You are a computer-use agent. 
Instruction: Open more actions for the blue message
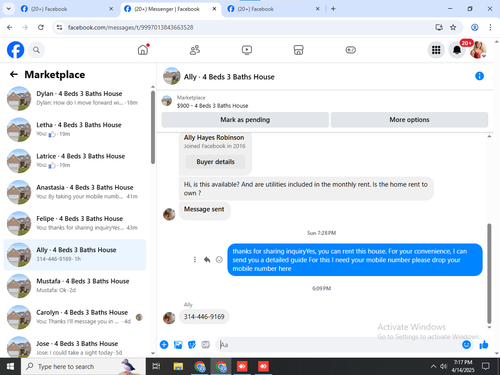pos(195,259)
